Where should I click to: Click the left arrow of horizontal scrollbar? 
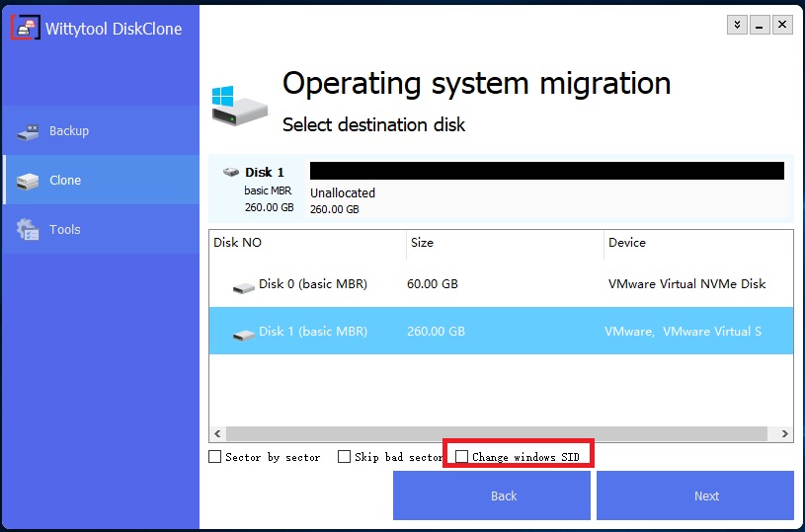[x=217, y=433]
